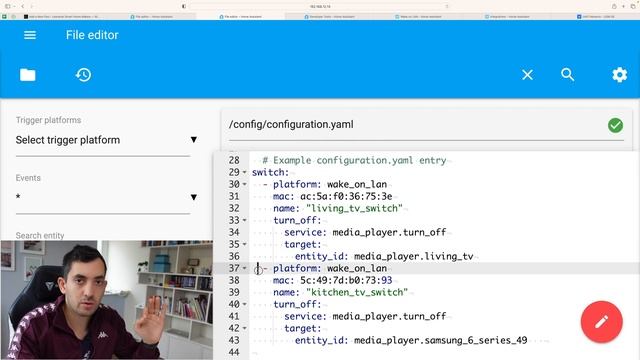
Task: Collapse the fold arrow at line 29
Action: pyautogui.click(x=244, y=172)
